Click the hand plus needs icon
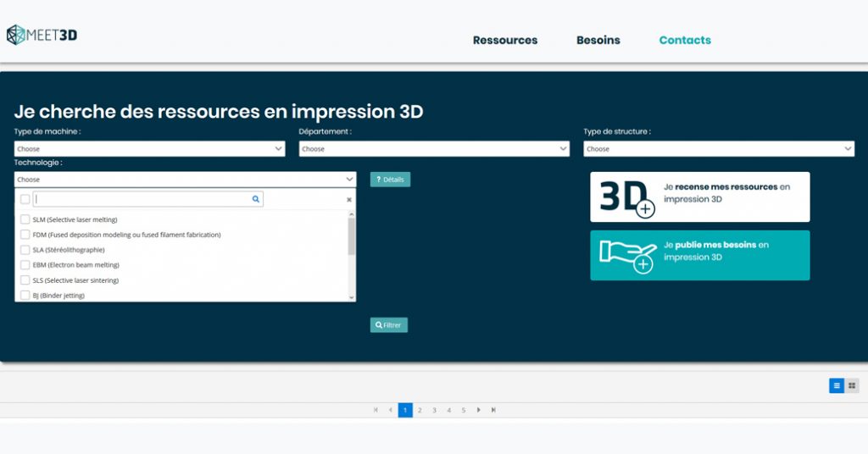 [628, 255]
